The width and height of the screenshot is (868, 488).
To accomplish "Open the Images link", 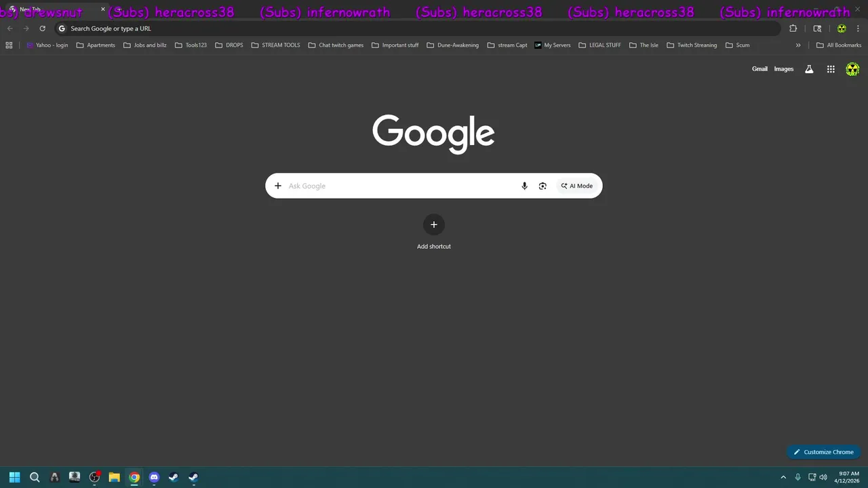I will (784, 69).
